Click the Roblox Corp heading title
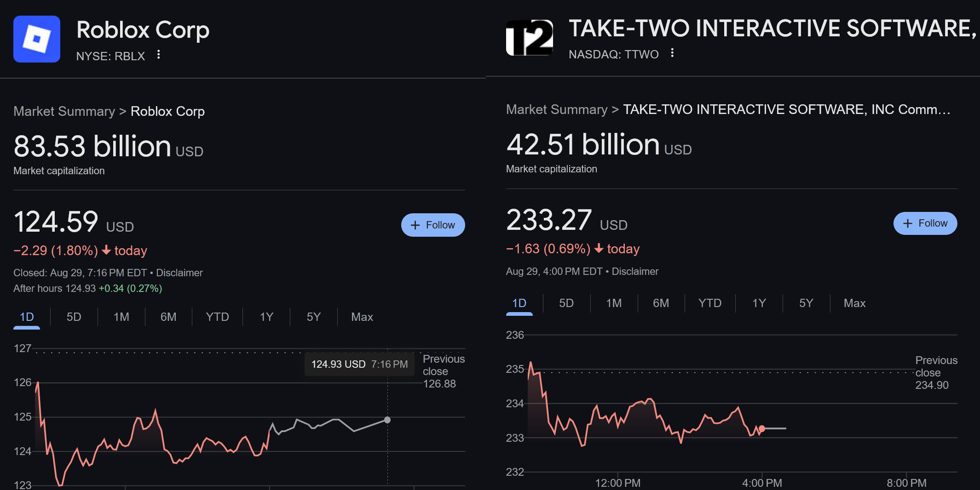Viewport: 980px width, 490px height. tap(143, 29)
